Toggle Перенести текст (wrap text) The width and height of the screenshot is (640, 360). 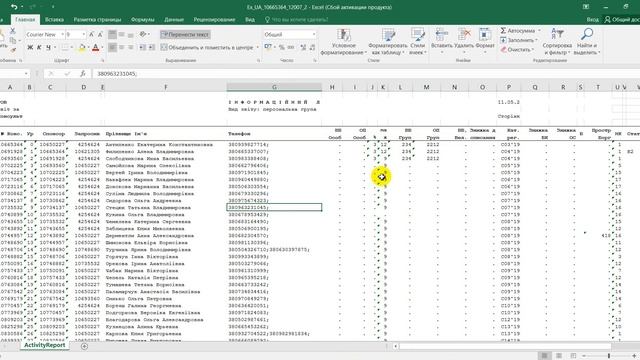pyautogui.click(x=185, y=35)
